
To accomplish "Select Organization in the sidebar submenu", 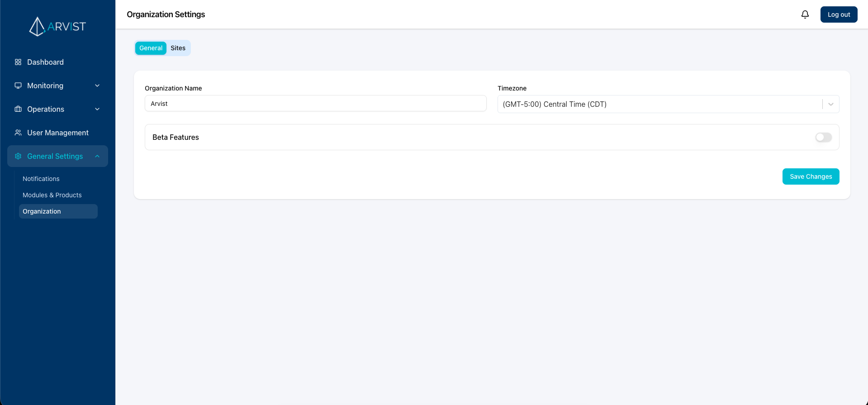I will [42, 211].
